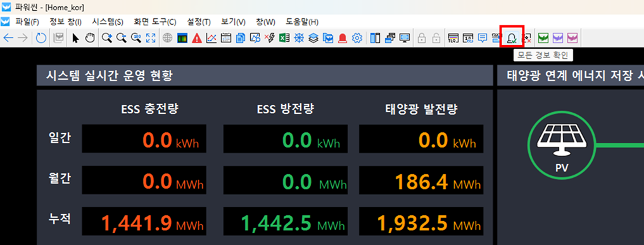Open the 파일(F) menu
Screen dimensions: 644x245
(27, 22)
